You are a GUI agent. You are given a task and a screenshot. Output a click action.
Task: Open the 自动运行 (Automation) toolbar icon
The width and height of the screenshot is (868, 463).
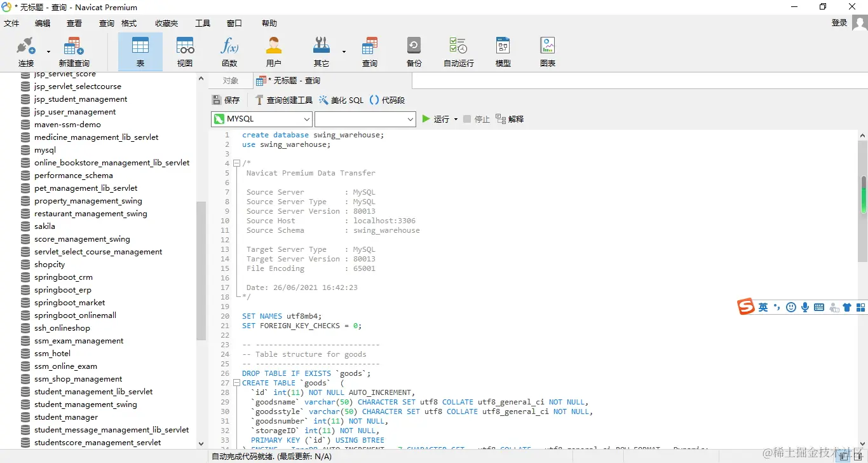(459, 52)
